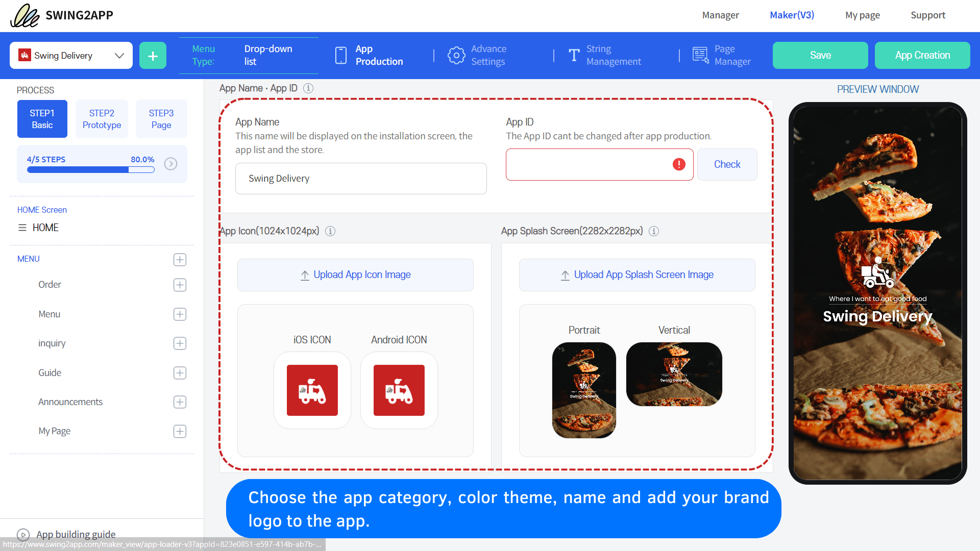The image size is (980, 551).
Task: Switch to the STEP2 Prototype tab
Action: click(102, 118)
